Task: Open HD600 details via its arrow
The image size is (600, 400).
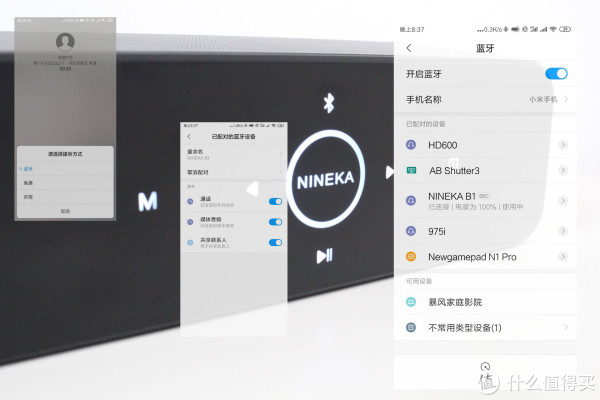Action: (563, 145)
